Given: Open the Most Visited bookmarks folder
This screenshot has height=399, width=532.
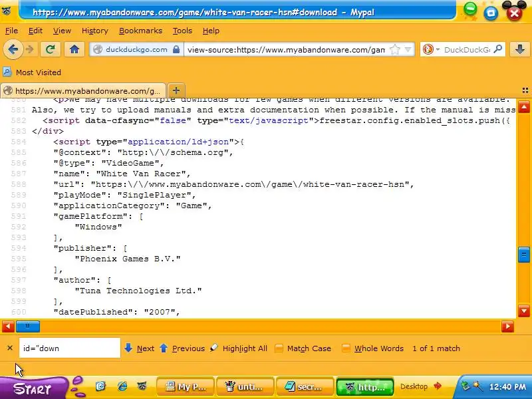Looking at the screenshot, I should 32,72.
